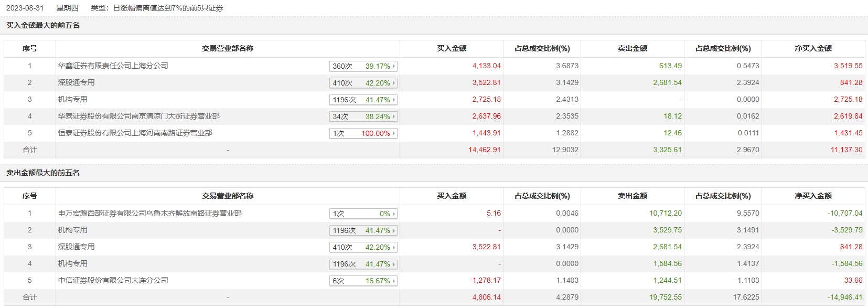Viewport: 868px width, 308px height.
Task: Open the 恒泰证券上海河南南路证券营业部 link
Action: (x=135, y=133)
